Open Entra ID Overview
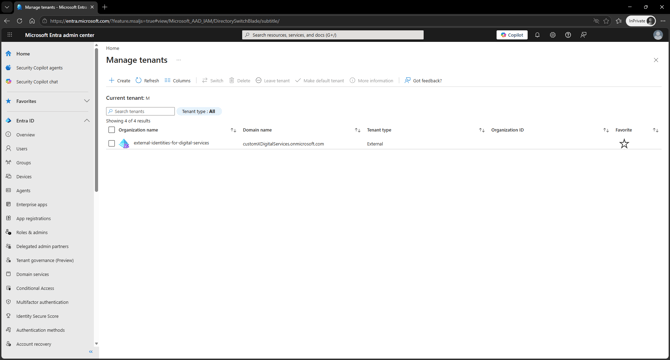Image resolution: width=670 pixels, height=360 pixels. pos(26,135)
